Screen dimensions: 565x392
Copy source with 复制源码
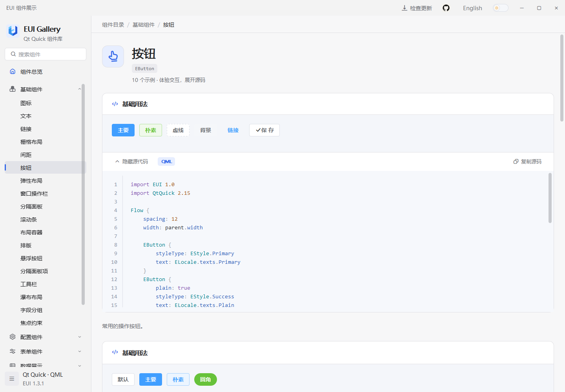[527, 162]
